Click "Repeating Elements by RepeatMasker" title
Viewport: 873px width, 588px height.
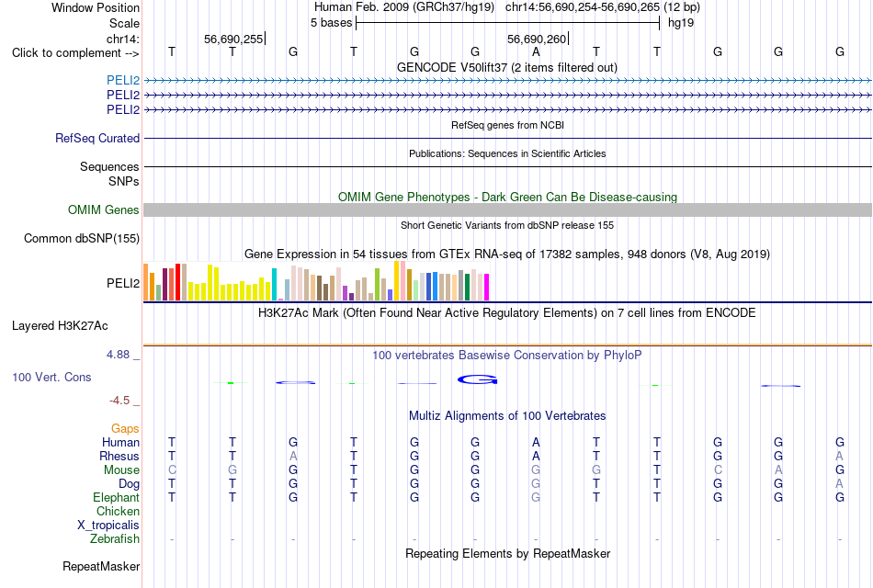(507, 553)
